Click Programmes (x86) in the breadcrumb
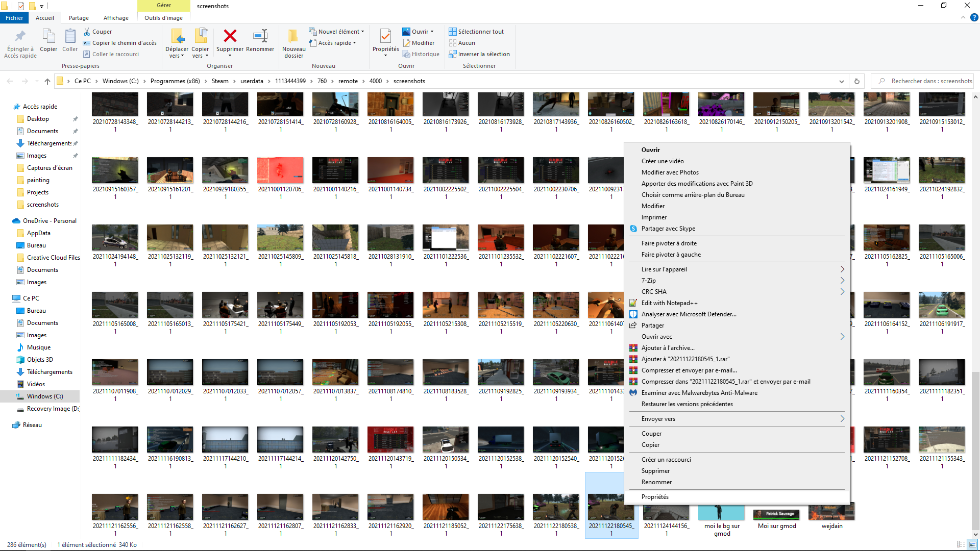Viewport: 980px width, 551px height. [175, 81]
